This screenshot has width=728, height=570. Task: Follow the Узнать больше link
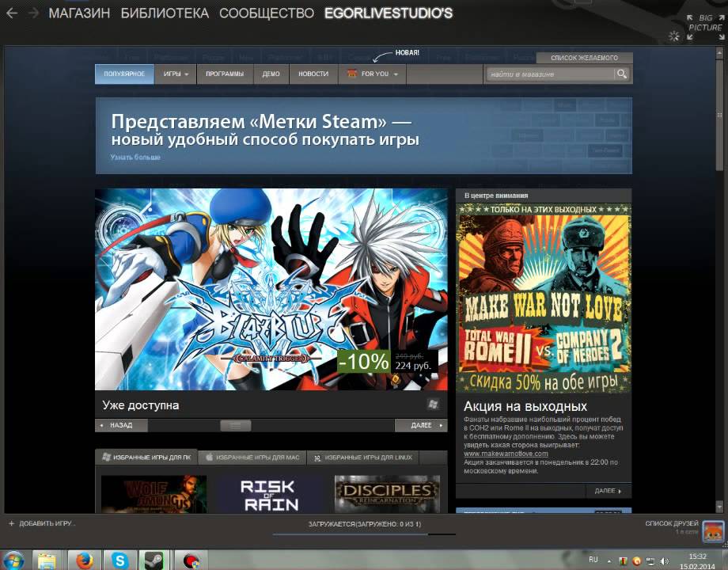[135, 158]
